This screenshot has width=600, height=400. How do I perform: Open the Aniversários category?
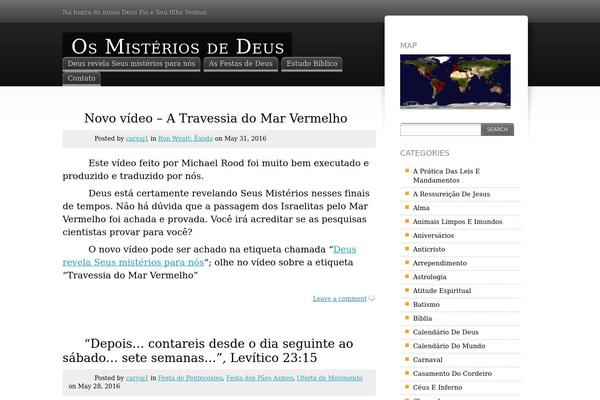433,235
